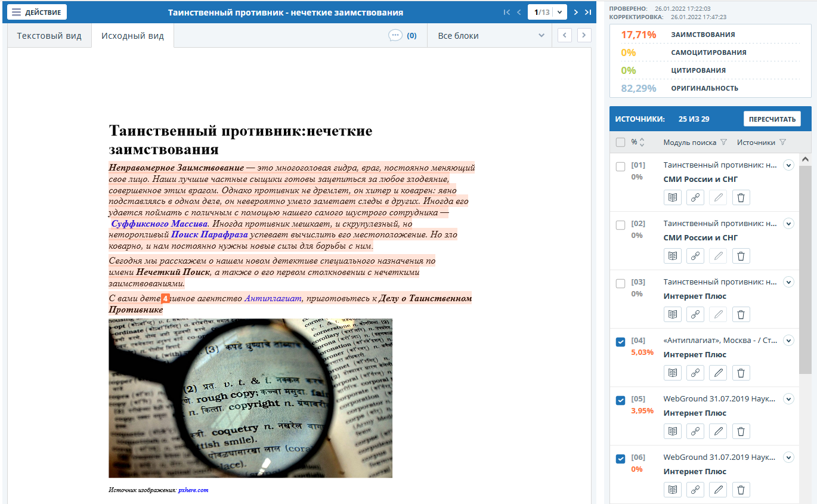Check the checkbox for source [01]
The image size is (817, 504).
620,166
